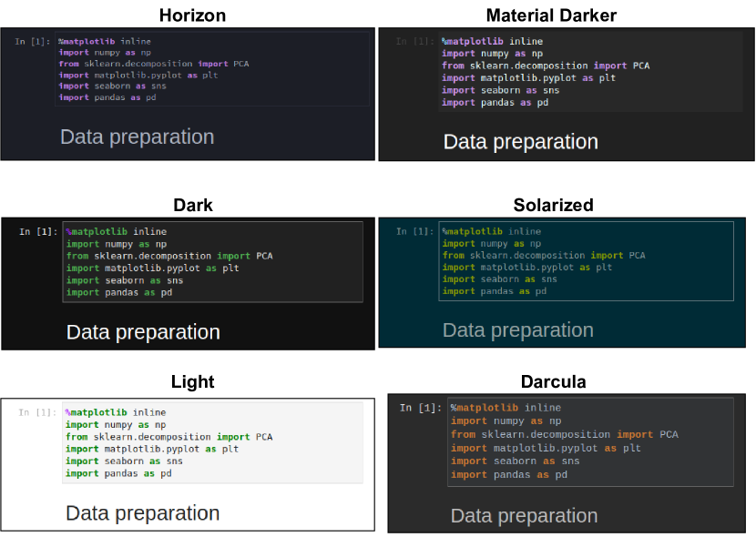Click "Data preparation" heading in Darcula preview

(x=524, y=516)
